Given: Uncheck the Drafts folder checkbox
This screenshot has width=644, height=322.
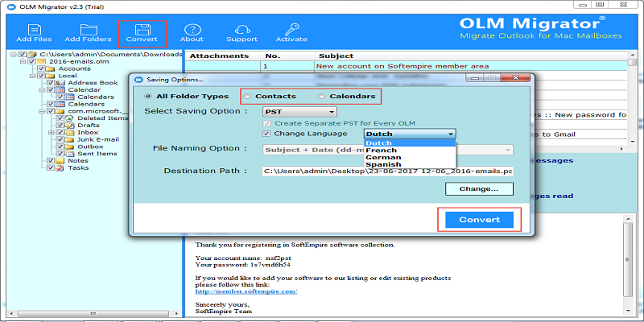Looking at the screenshot, I should (x=60, y=126).
